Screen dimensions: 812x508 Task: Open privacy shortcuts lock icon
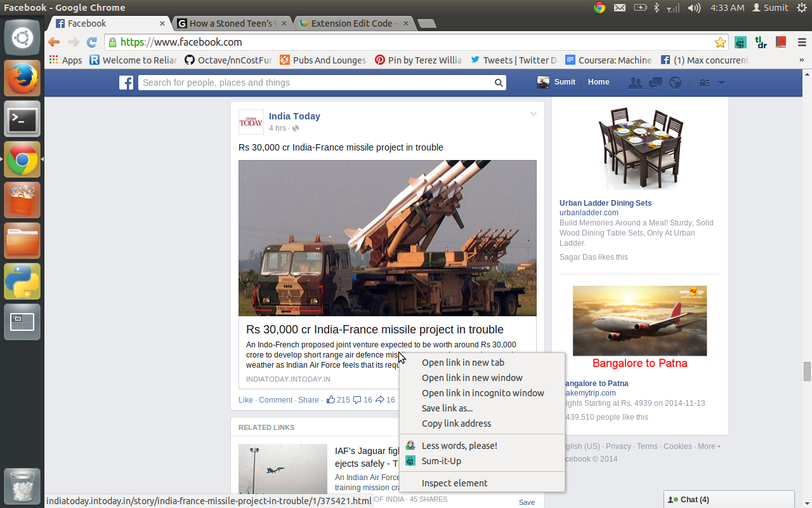pyautogui.click(x=704, y=83)
